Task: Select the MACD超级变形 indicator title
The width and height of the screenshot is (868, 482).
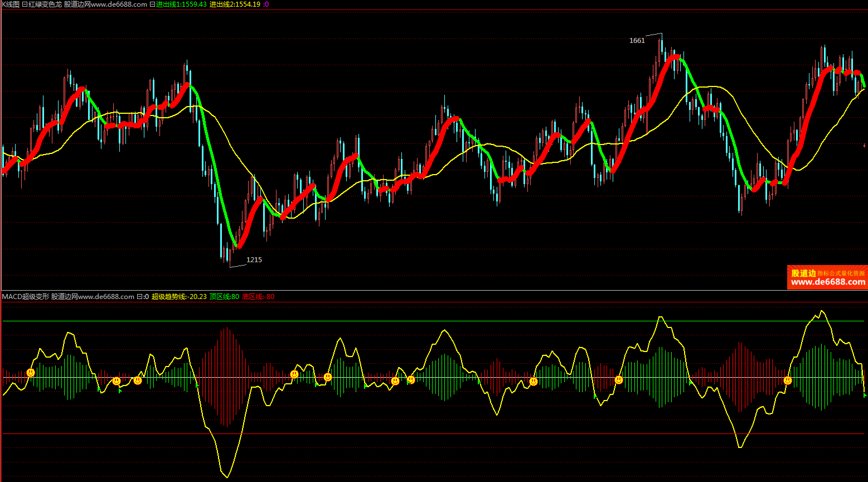Action: click(26, 297)
